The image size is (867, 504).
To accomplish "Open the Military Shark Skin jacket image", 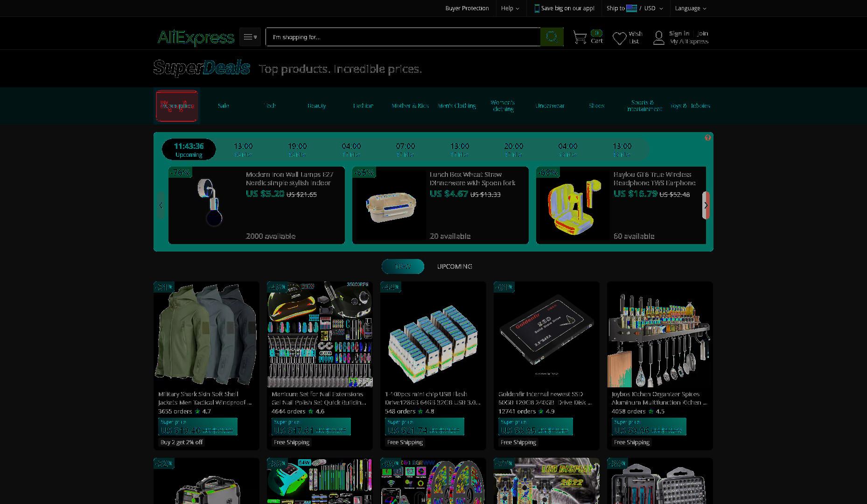I will (x=206, y=334).
